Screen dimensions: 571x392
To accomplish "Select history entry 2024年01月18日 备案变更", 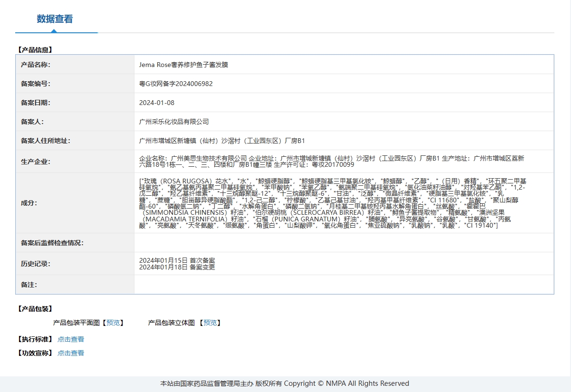I will click(177, 267).
